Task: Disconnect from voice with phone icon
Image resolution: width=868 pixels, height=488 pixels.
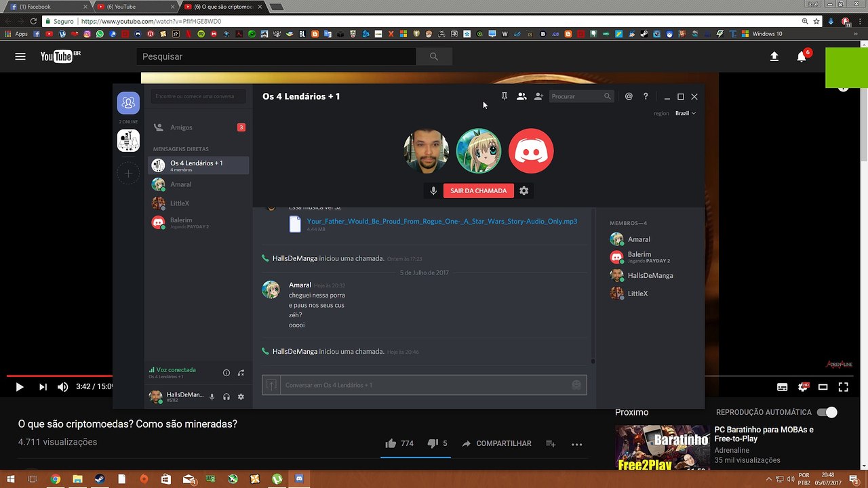Action: tap(241, 373)
